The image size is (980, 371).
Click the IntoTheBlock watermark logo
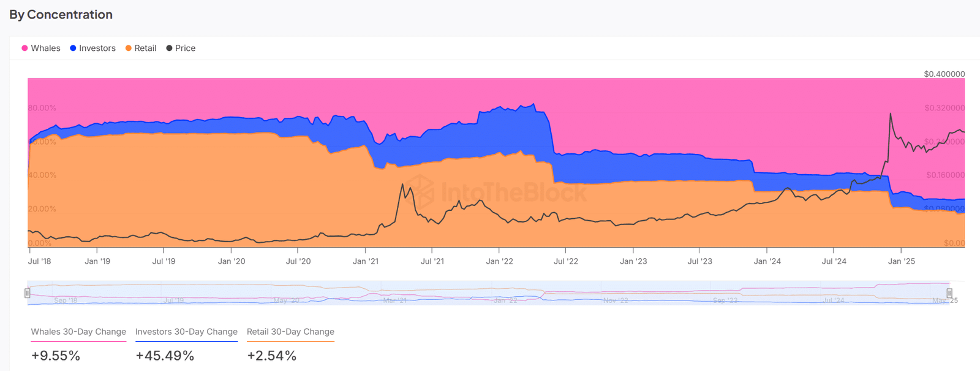click(496, 191)
